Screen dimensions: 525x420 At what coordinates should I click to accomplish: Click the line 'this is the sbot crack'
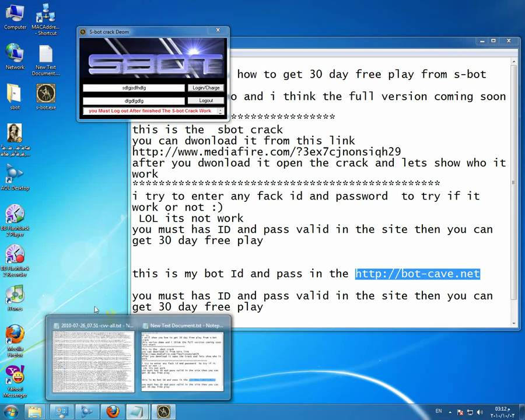pos(208,129)
